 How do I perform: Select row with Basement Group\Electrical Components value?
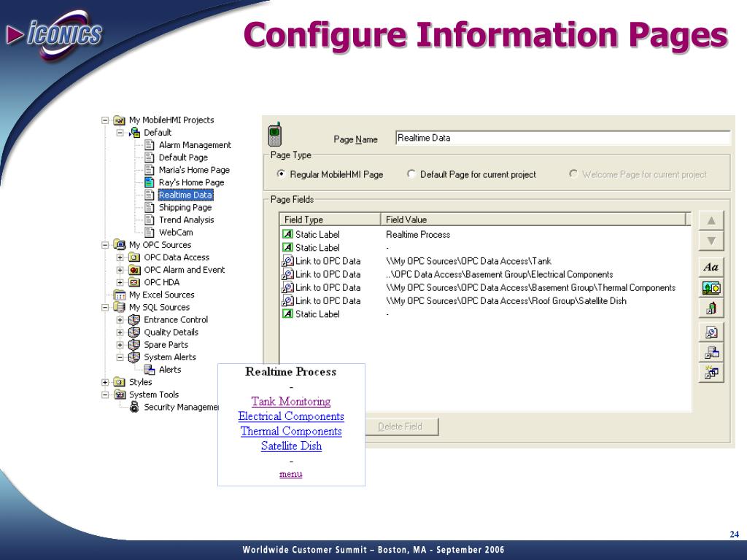[x=485, y=274]
